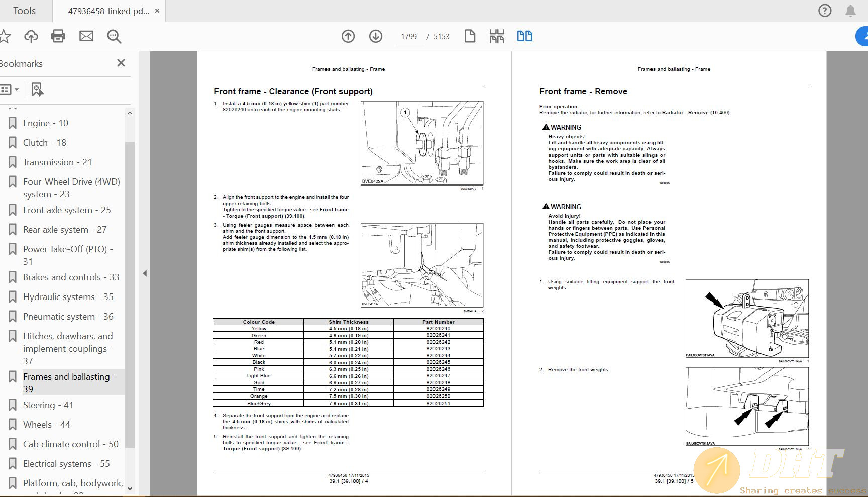Open the bookmarks options dropdown

(x=10, y=90)
